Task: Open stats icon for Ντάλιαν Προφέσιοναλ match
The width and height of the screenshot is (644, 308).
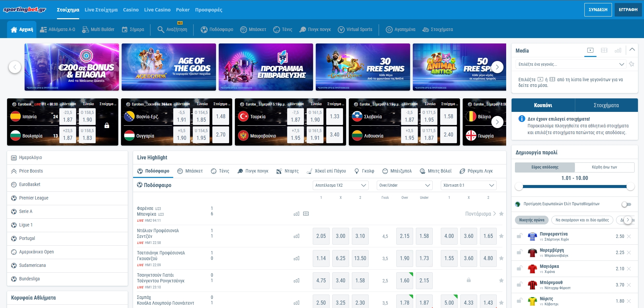Action: click(297, 236)
